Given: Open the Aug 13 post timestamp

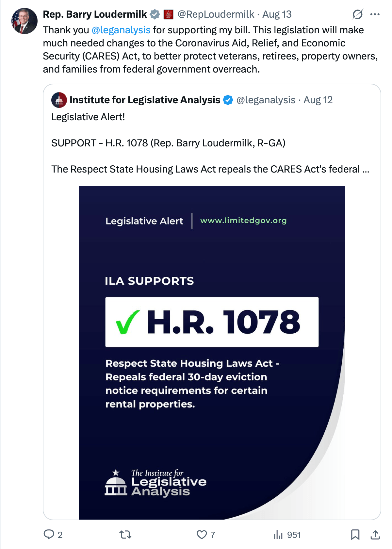Looking at the screenshot, I should pos(277,14).
